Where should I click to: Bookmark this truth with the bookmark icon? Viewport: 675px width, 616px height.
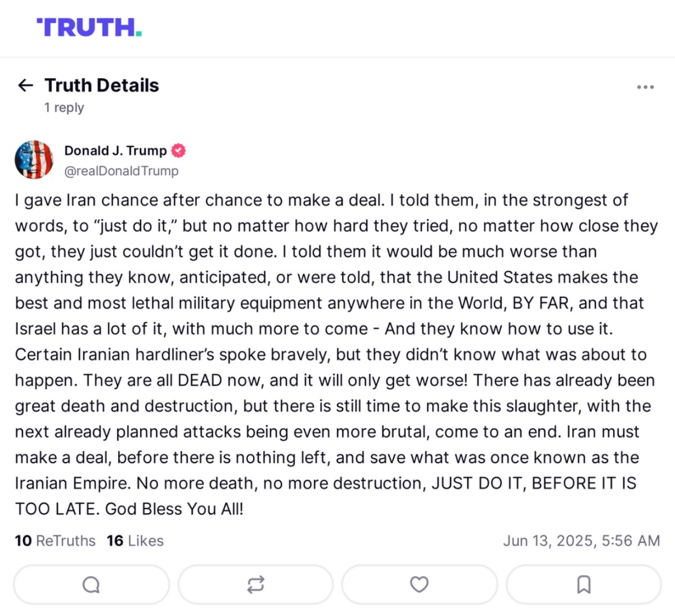pyautogui.click(x=584, y=585)
